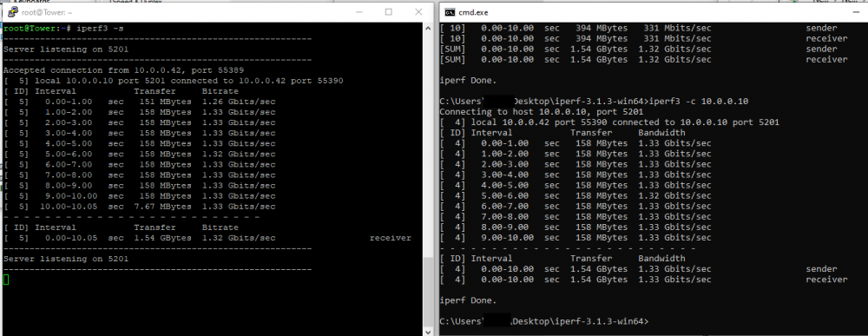Click the 'local 10.0.0.42 port 55390 connected' line in cmd

point(609,123)
